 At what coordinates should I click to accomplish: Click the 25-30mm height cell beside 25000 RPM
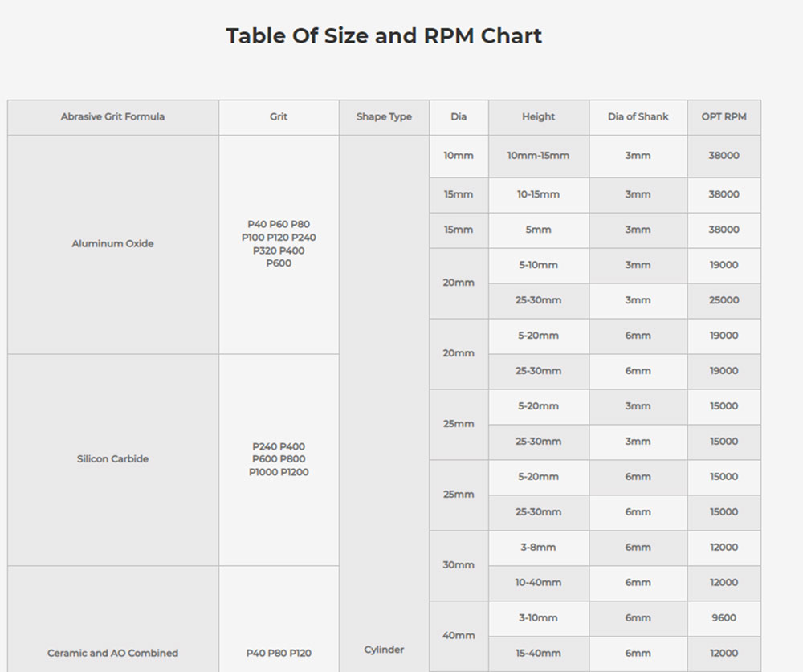click(x=538, y=300)
